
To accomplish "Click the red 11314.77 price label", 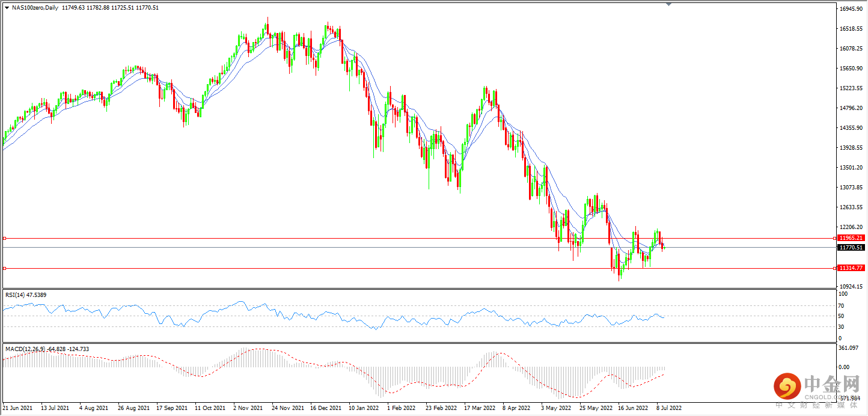I will pyautogui.click(x=851, y=268).
